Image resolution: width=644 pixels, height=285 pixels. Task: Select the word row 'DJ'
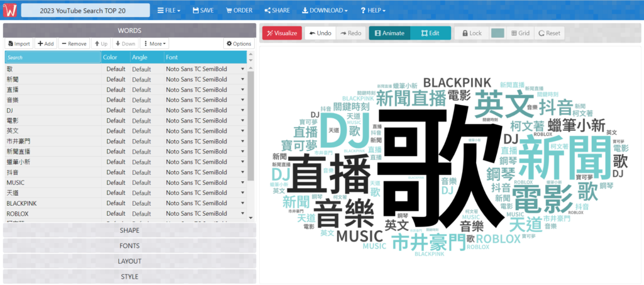pyautogui.click(x=126, y=110)
